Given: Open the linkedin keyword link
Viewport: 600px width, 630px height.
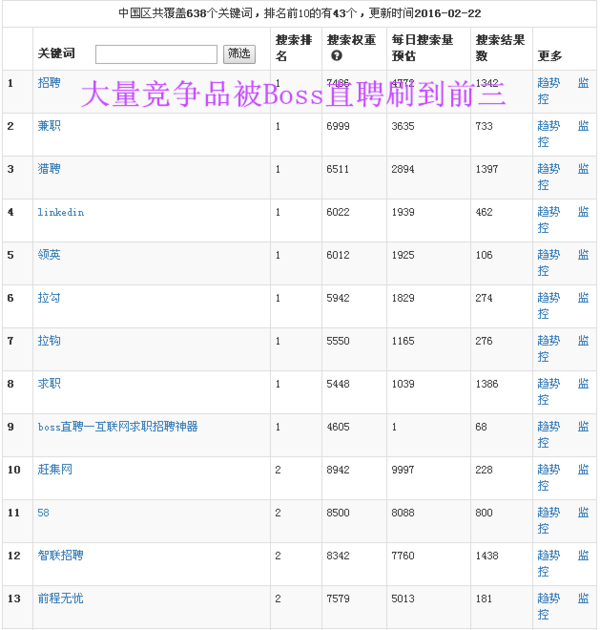Looking at the screenshot, I should [61, 212].
